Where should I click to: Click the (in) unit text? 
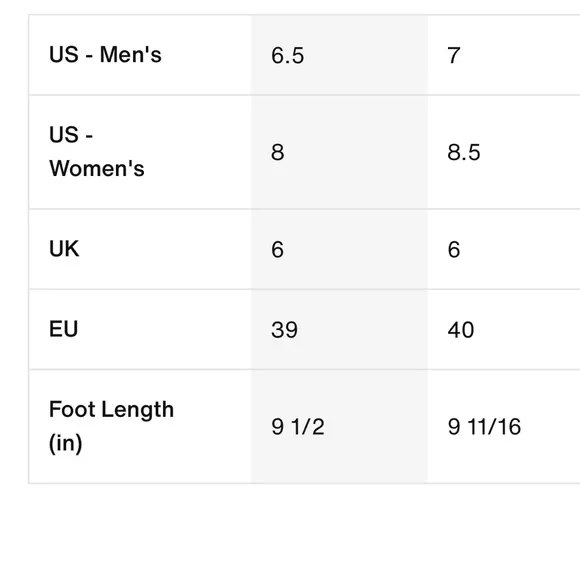coord(65,443)
